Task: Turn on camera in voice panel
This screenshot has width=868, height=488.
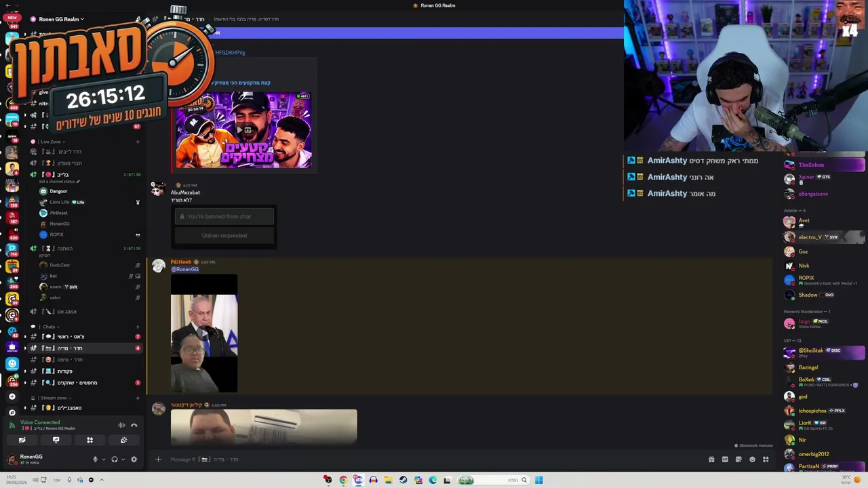Action: 22,440
